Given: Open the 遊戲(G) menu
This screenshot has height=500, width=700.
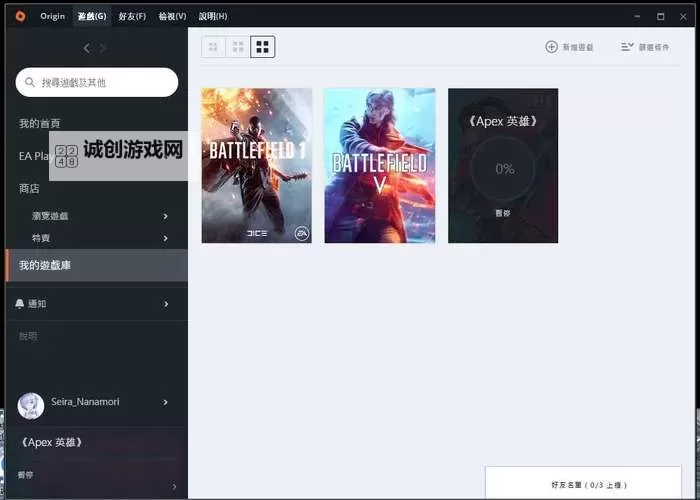Looking at the screenshot, I should pos(92,16).
